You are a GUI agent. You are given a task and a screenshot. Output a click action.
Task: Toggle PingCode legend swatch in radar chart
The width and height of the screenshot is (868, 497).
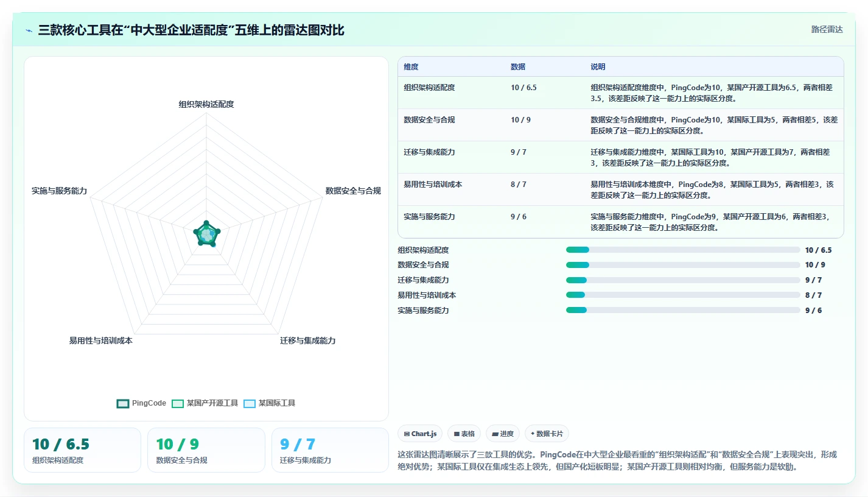122,403
